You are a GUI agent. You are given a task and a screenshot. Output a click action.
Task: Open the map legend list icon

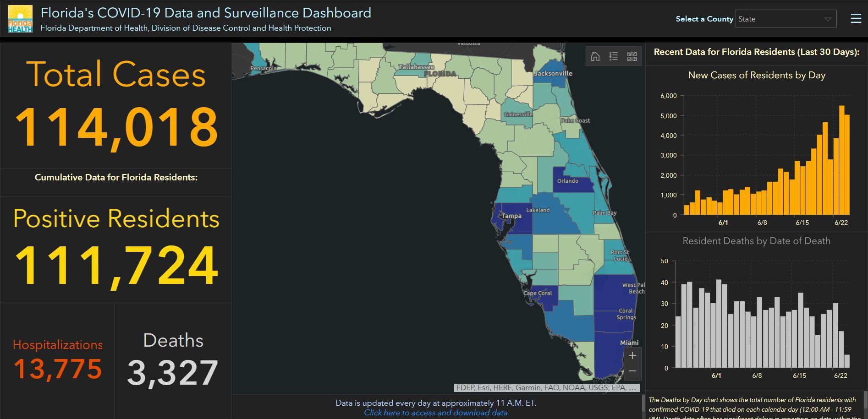coord(614,56)
